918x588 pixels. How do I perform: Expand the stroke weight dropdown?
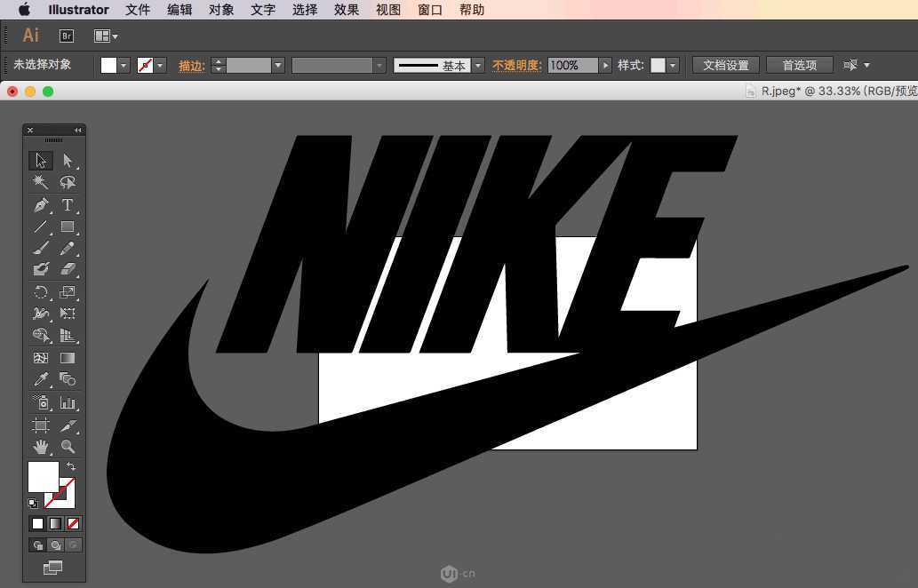pos(278,66)
